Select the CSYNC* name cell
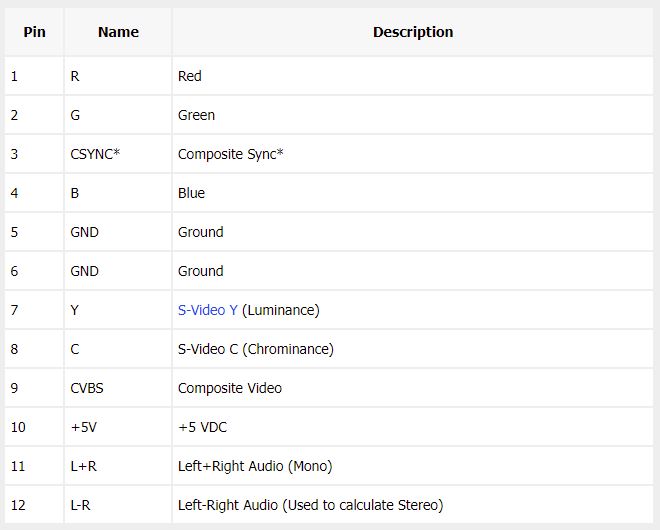Image resolution: width=660 pixels, height=530 pixels. (x=118, y=154)
